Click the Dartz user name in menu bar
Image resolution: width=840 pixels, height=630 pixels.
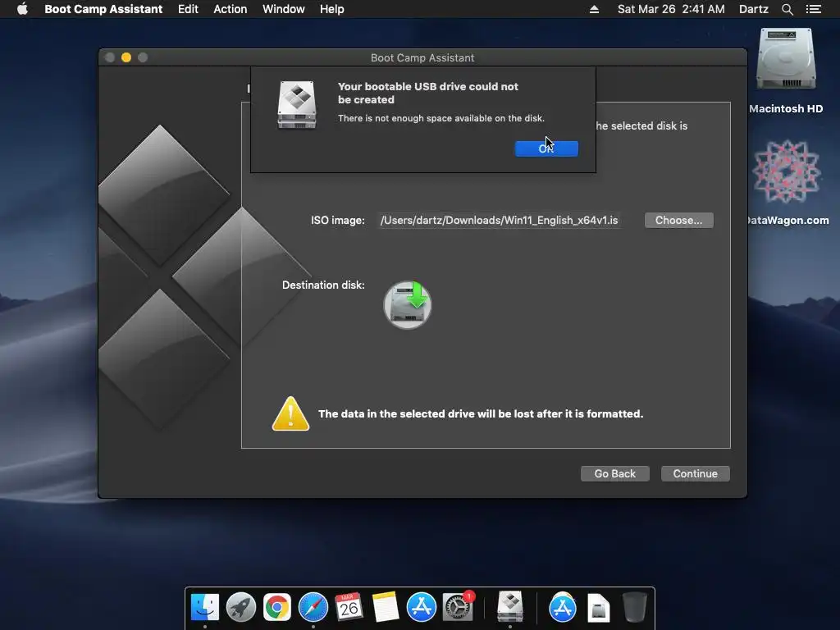tap(753, 9)
